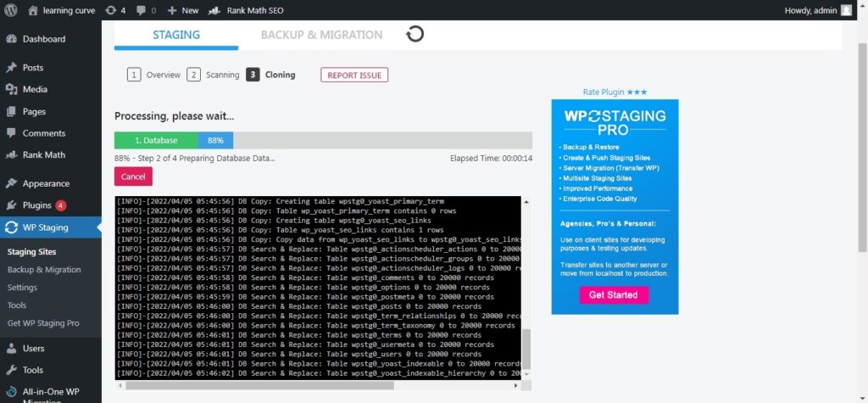Screen dimensions: 868x403
Task: Click the Plugins plug icon
Action: 11,205
